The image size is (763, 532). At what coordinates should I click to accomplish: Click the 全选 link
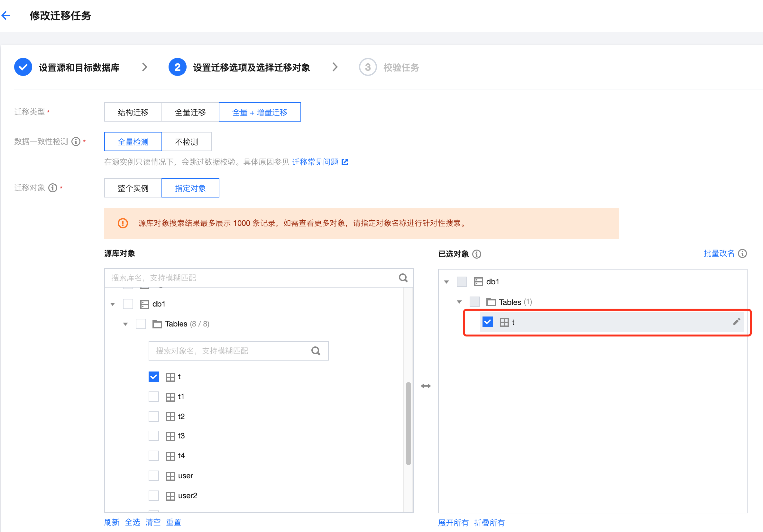coord(132,522)
